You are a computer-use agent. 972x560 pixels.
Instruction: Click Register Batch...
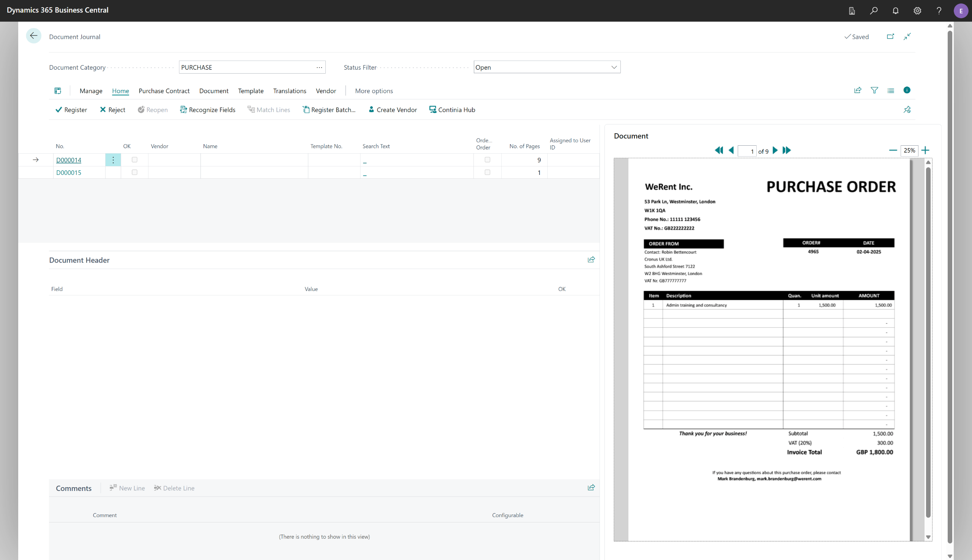329,110
